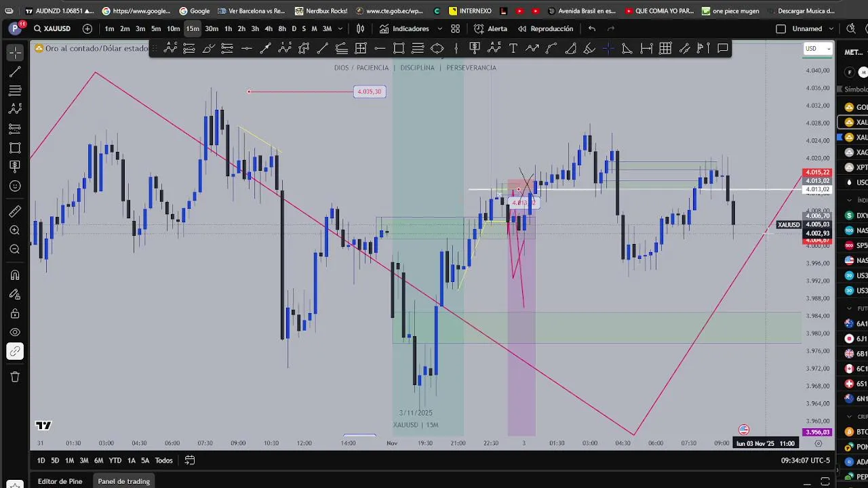Select the Fibonacci tools in left sidebar
Screen dimensions: 868x488
[15, 90]
